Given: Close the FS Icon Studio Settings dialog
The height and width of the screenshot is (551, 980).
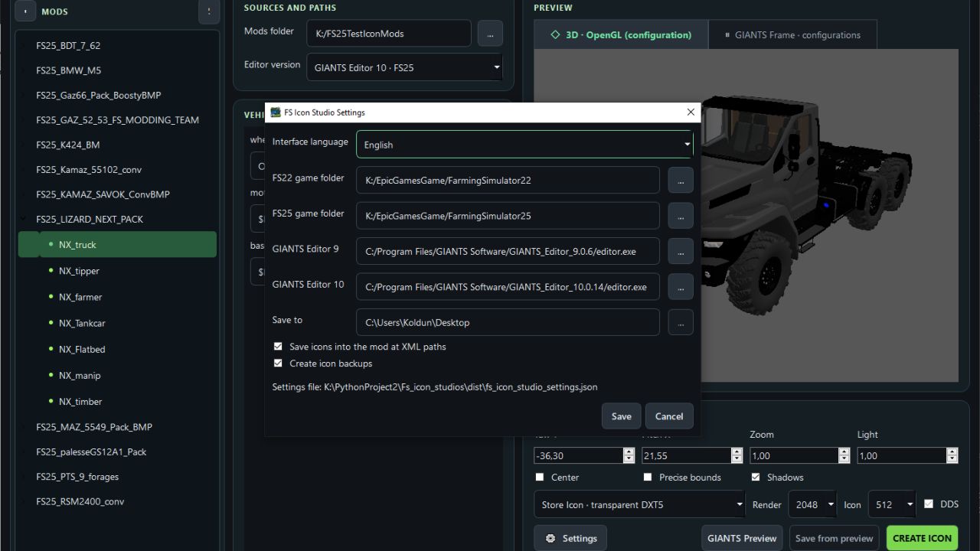Looking at the screenshot, I should pyautogui.click(x=691, y=112).
